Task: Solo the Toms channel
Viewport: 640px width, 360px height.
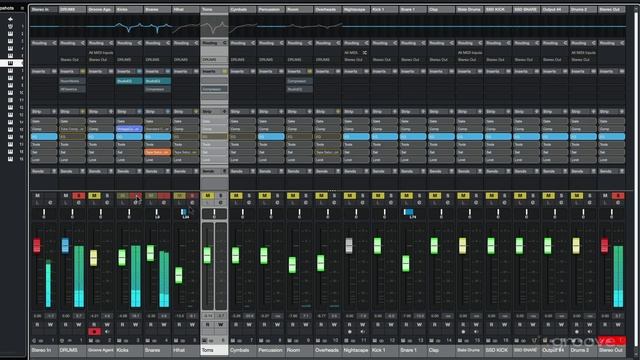Action: (221, 196)
